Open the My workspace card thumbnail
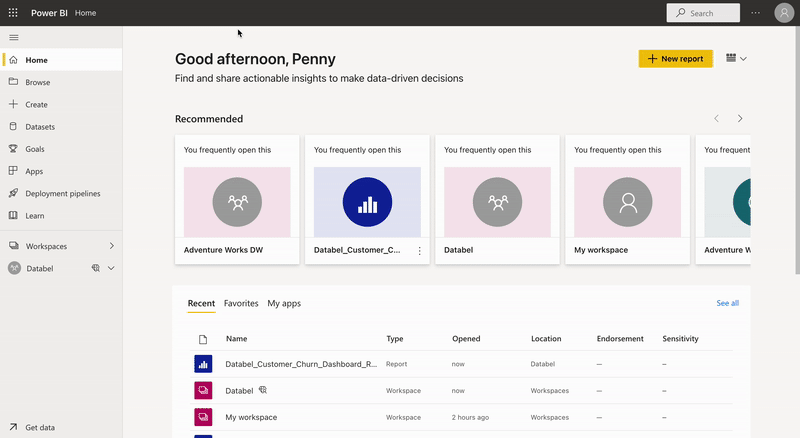The image size is (800, 438). tap(628, 202)
